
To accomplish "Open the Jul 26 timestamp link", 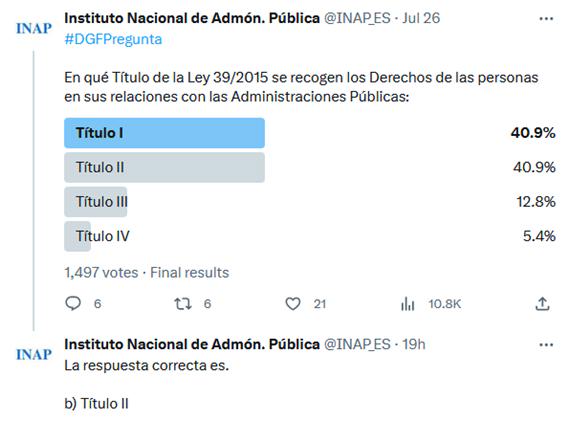I will [x=421, y=18].
